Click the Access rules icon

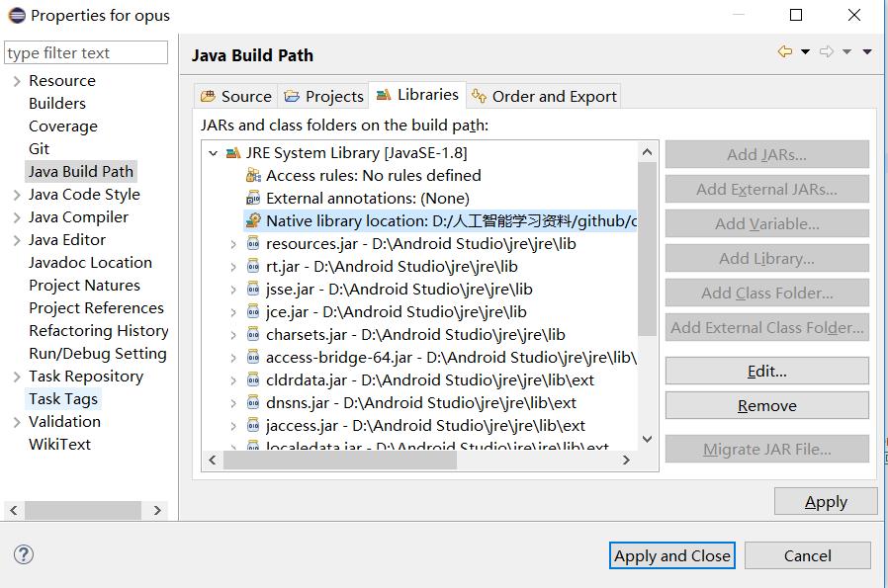(x=253, y=176)
